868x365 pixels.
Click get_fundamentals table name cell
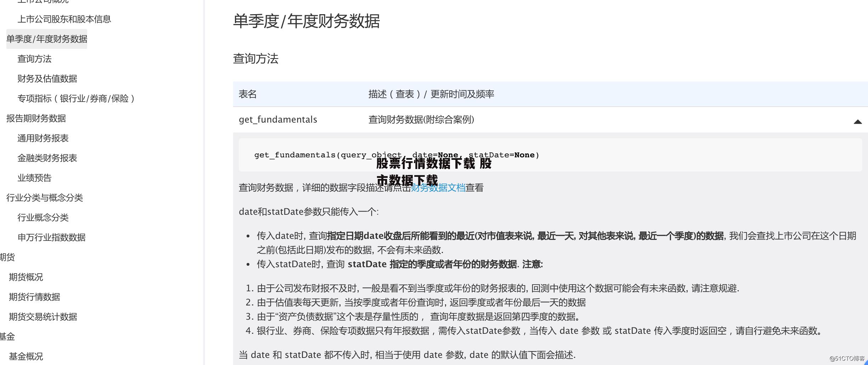point(278,120)
